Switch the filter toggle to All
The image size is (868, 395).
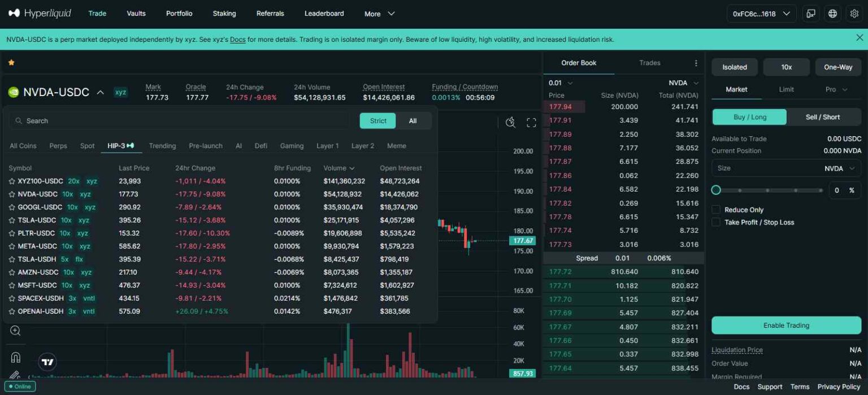[413, 121]
